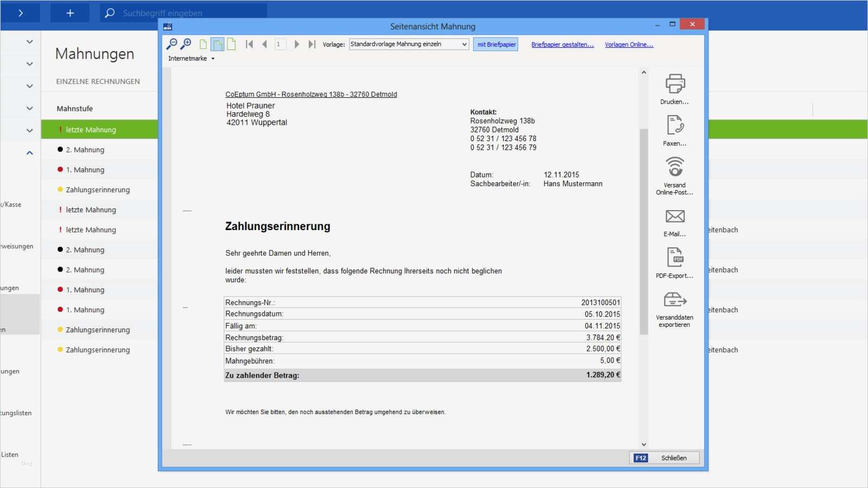Screen dimensions: 868x488
Task: Click the total 1.289,20 € amount
Action: click(x=603, y=375)
